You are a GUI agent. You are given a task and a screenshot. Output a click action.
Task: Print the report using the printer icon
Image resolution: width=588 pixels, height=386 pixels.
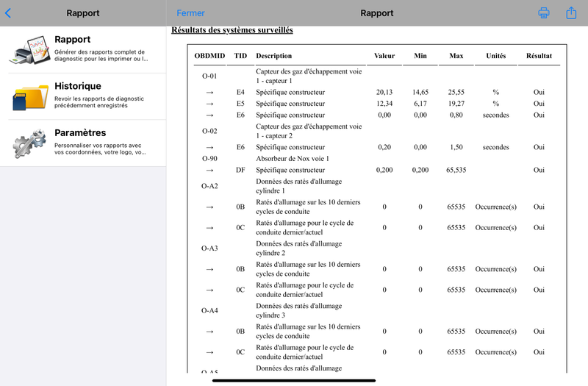tap(544, 12)
